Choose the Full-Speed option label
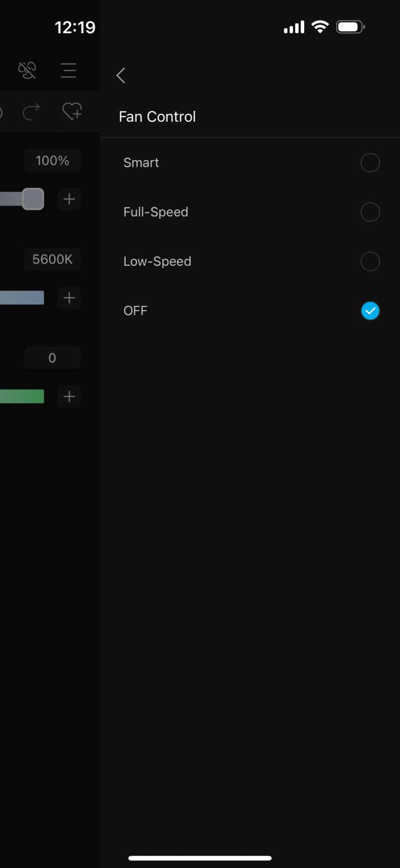The image size is (400, 868). [156, 212]
